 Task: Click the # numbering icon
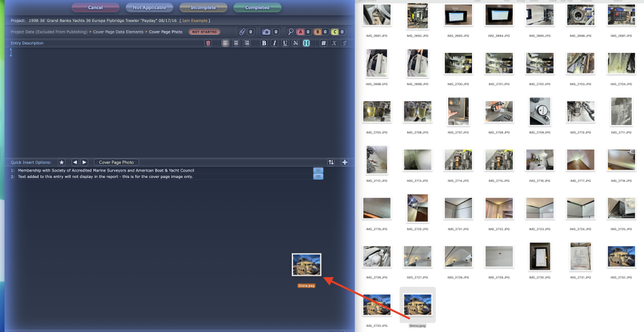(324, 43)
